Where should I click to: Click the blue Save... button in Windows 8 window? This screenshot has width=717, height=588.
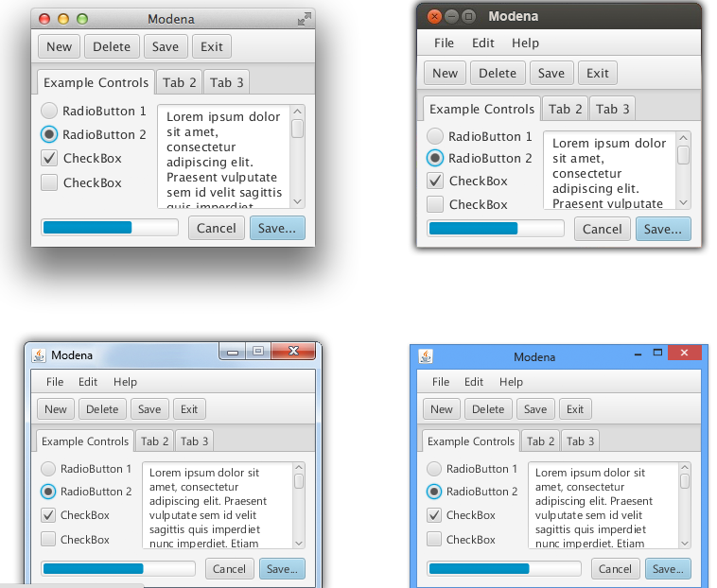click(668, 569)
